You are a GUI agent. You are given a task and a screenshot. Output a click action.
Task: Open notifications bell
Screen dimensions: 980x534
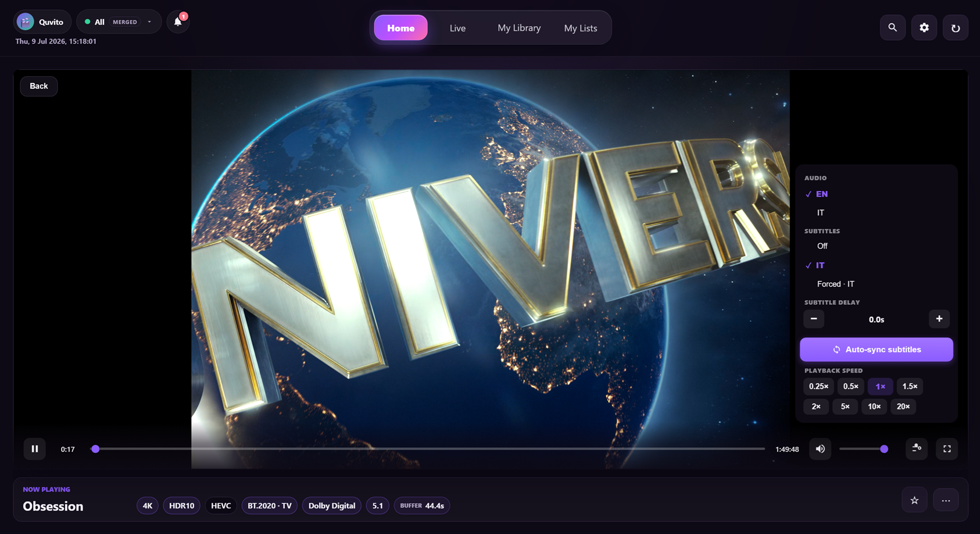click(x=178, y=22)
